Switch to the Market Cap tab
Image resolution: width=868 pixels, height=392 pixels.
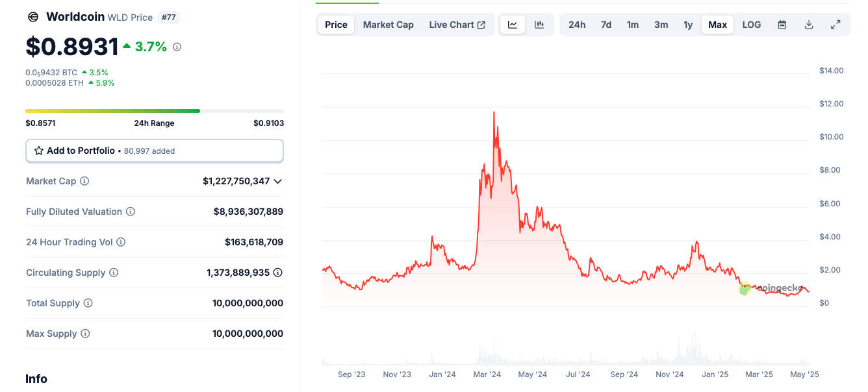(388, 24)
